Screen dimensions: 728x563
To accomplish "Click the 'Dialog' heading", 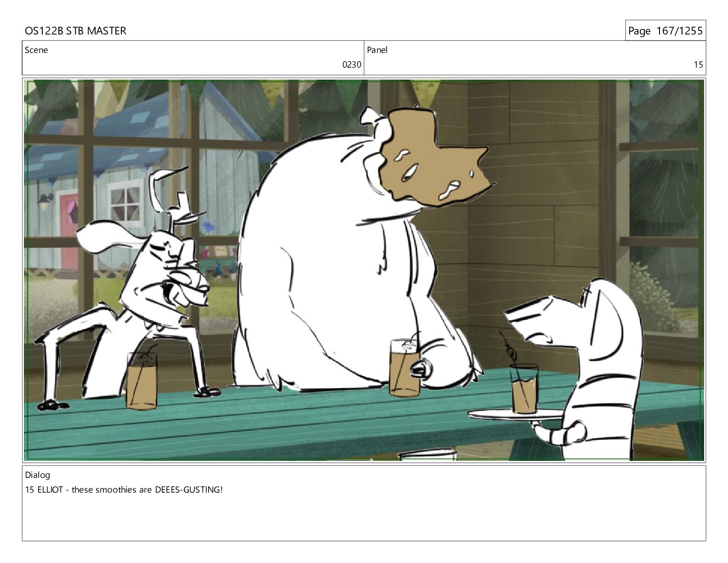I will (x=38, y=475).
